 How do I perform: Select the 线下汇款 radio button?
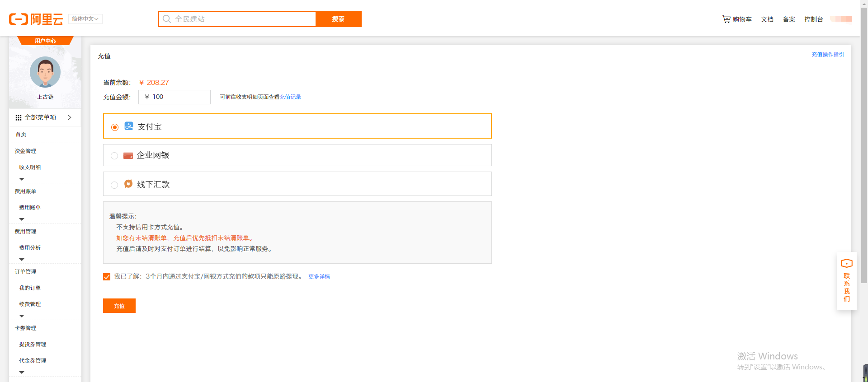pos(114,185)
